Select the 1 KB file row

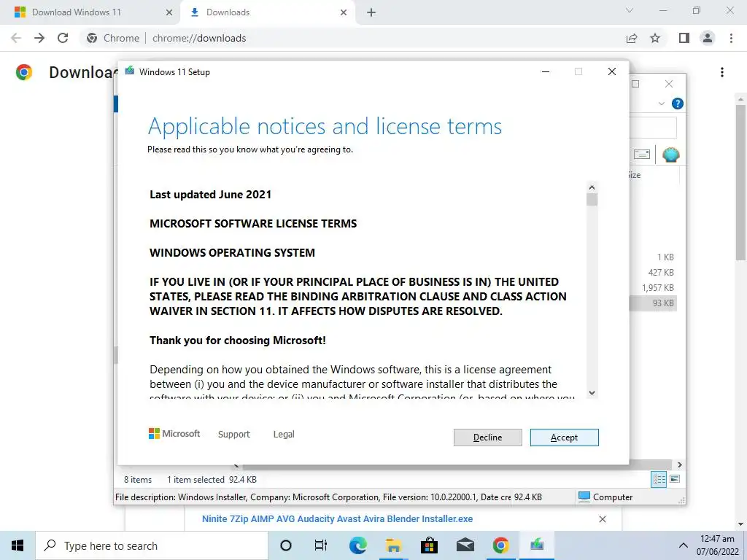pos(653,257)
